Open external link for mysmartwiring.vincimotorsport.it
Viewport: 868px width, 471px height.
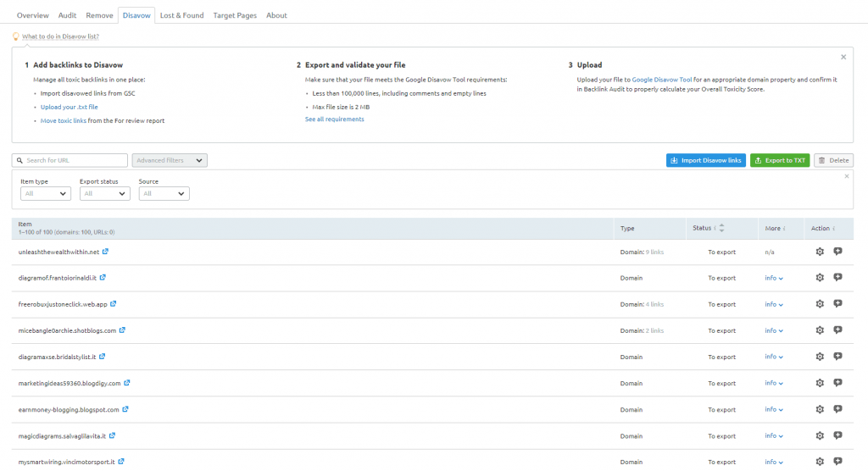click(x=120, y=461)
